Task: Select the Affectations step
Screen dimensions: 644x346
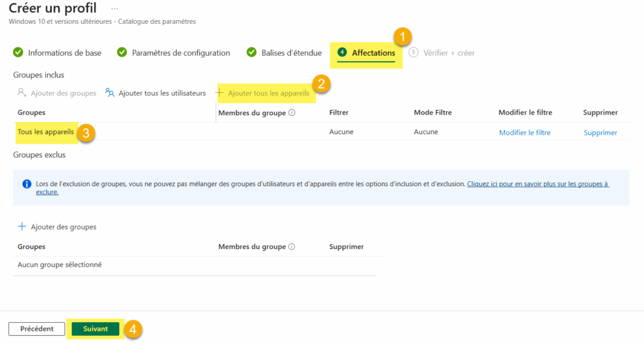Action: 374,53
